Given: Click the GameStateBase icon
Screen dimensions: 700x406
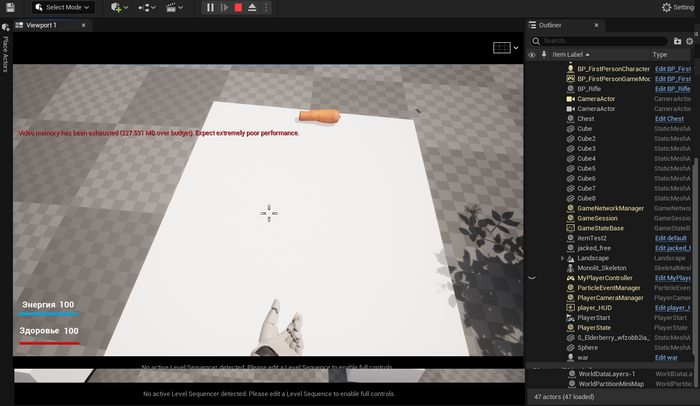Looking at the screenshot, I should tap(570, 228).
